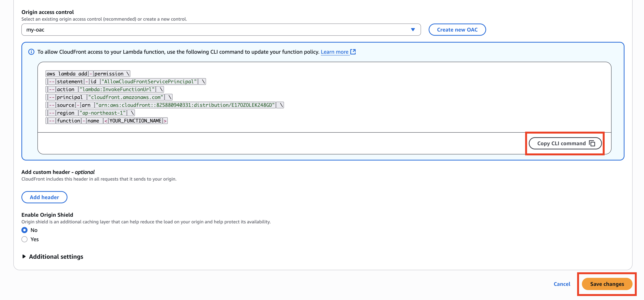
Task: Click the ap-northeast-1 region value
Action: pyautogui.click(x=102, y=113)
